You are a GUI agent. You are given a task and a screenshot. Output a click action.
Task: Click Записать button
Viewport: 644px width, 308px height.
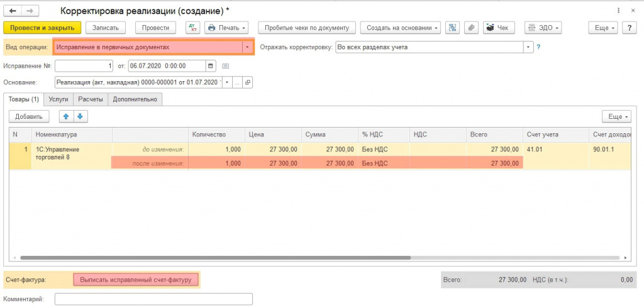click(x=106, y=28)
